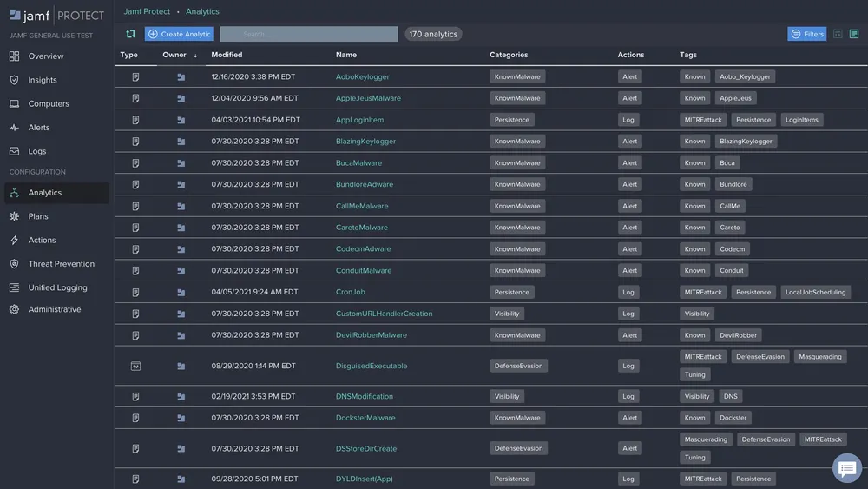Click into the analytics search field
Screen dimensions: 868x489
308,34
